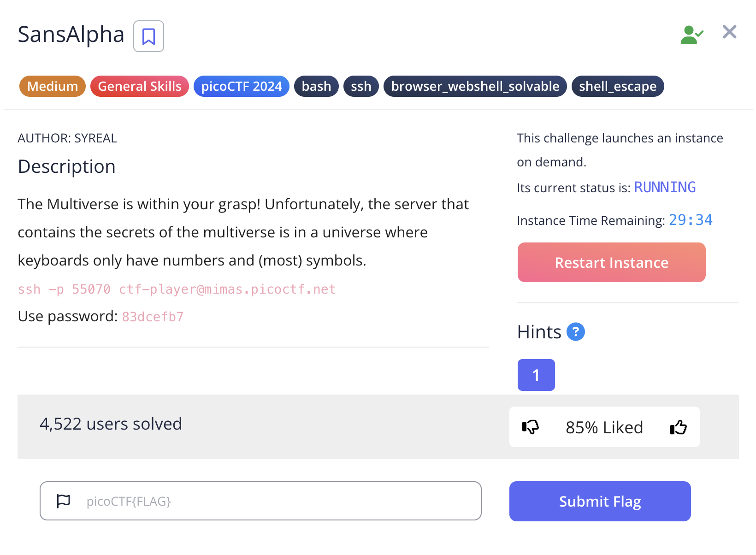756x555 pixels.
Task: Click the RUNNING status text
Action: (x=665, y=187)
